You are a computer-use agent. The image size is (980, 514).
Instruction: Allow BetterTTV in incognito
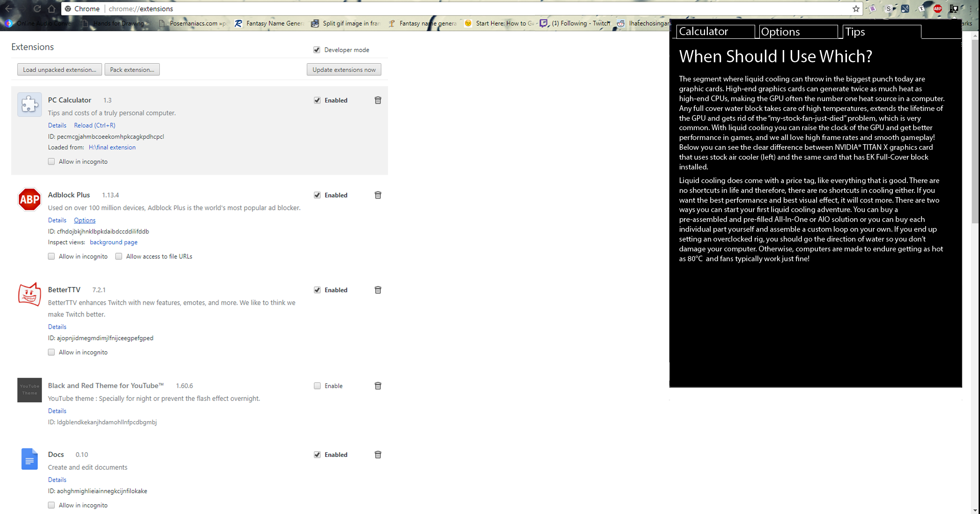click(52, 352)
